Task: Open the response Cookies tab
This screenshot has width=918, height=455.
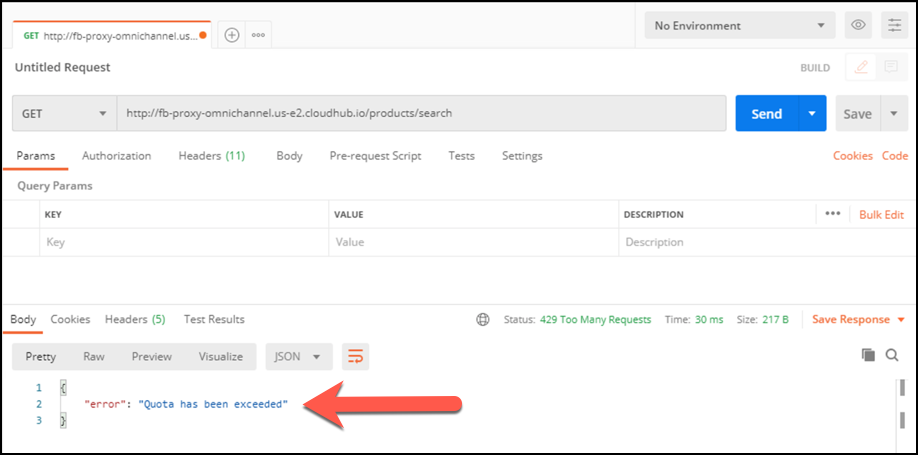Action: [70, 320]
